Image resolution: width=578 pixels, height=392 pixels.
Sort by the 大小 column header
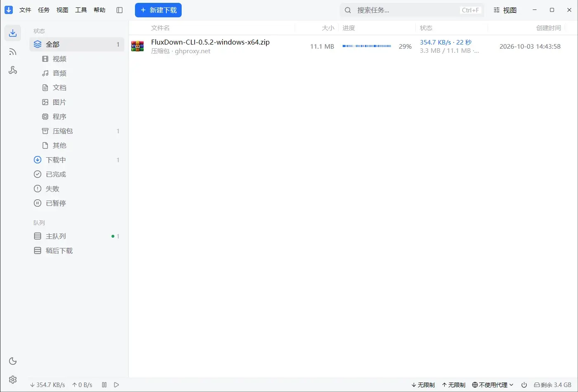coord(328,28)
